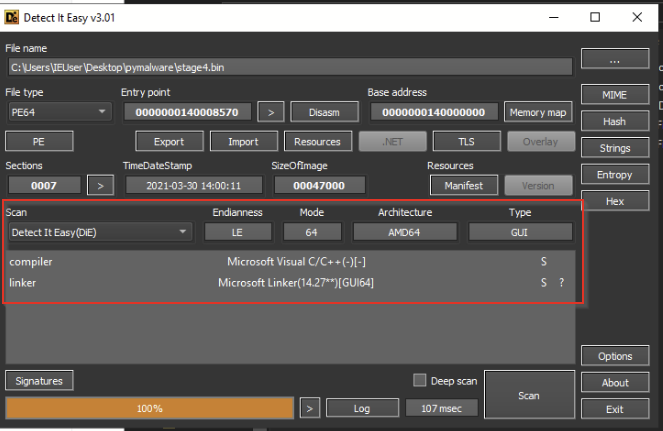The image size is (663, 431).
Task: Click the File name path field
Action: (290, 68)
